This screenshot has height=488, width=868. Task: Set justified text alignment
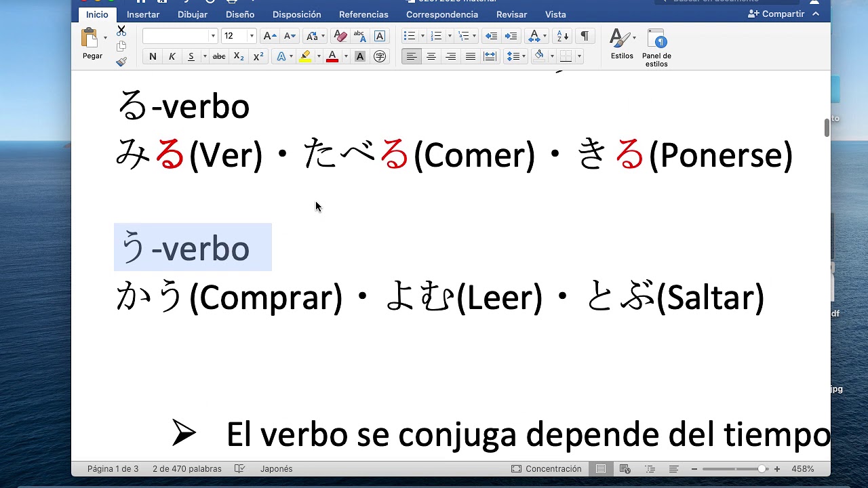pos(470,56)
